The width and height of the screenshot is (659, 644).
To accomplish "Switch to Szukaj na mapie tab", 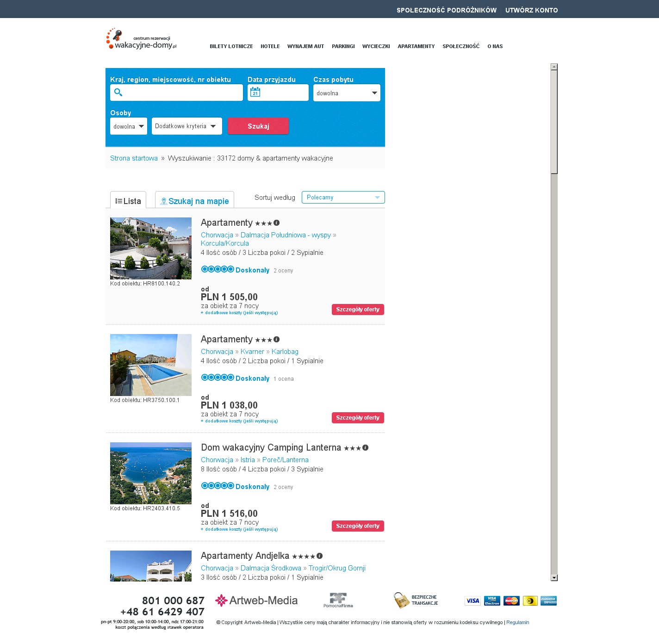I will coord(194,200).
